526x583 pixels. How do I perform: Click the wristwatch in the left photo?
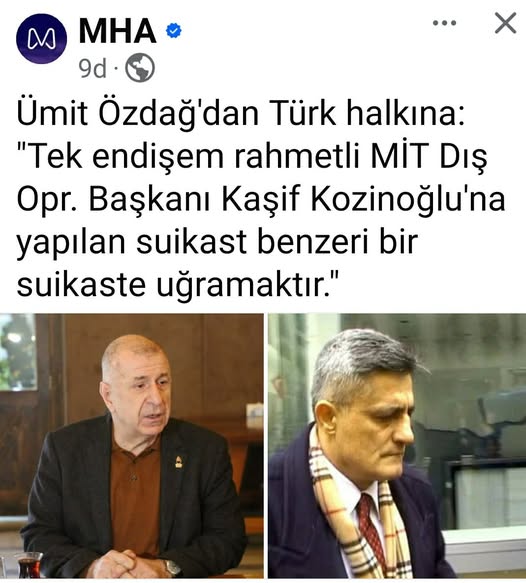172,568
